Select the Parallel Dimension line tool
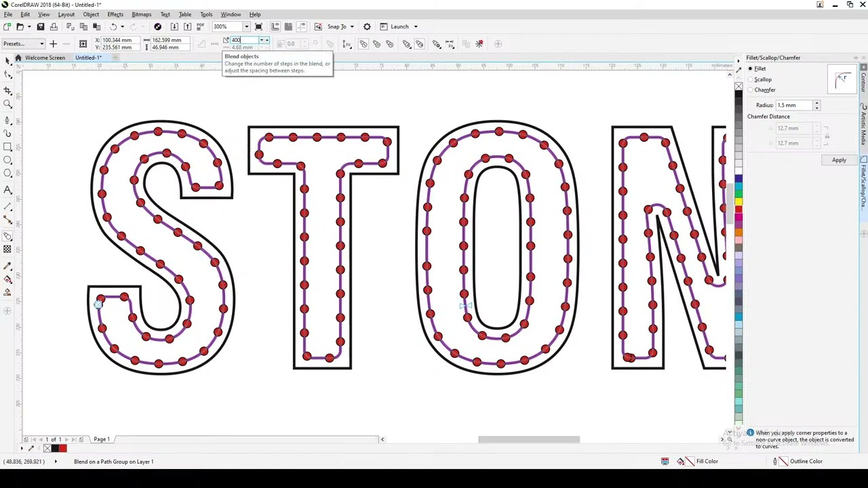868x488 pixels. tap(7, 205)
